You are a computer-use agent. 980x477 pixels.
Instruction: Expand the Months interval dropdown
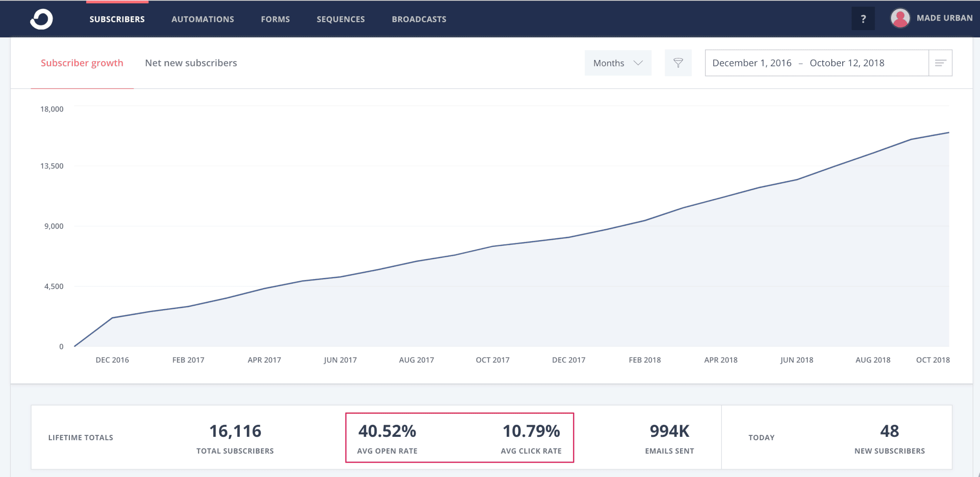click(618, 63)
